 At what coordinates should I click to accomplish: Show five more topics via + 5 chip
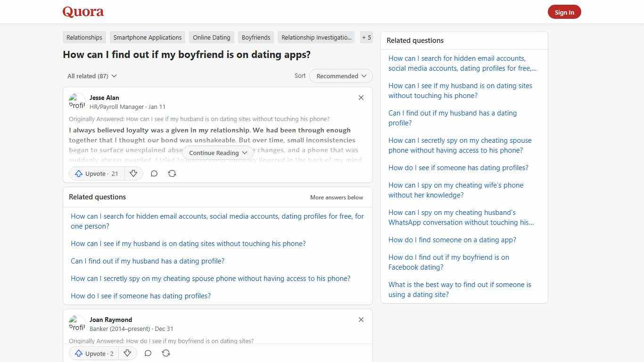[x=366, y=37]
